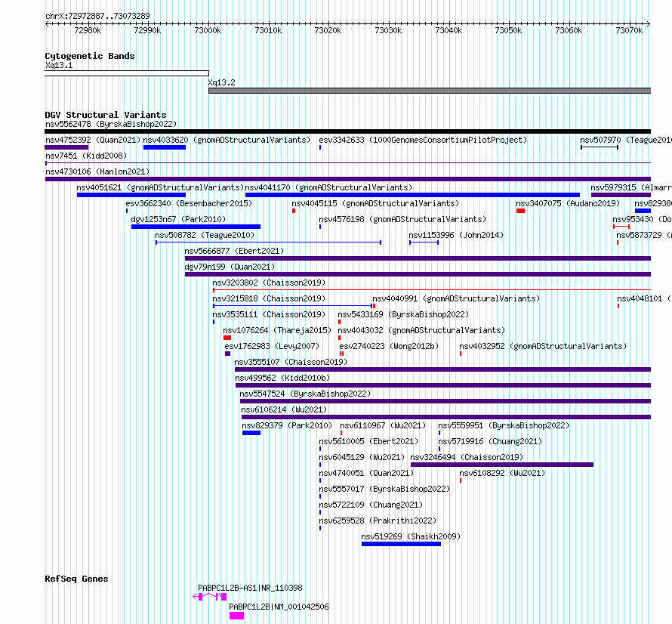
Task: Click nsv4740051 (Quan2021) label
Action: point(366,474)
